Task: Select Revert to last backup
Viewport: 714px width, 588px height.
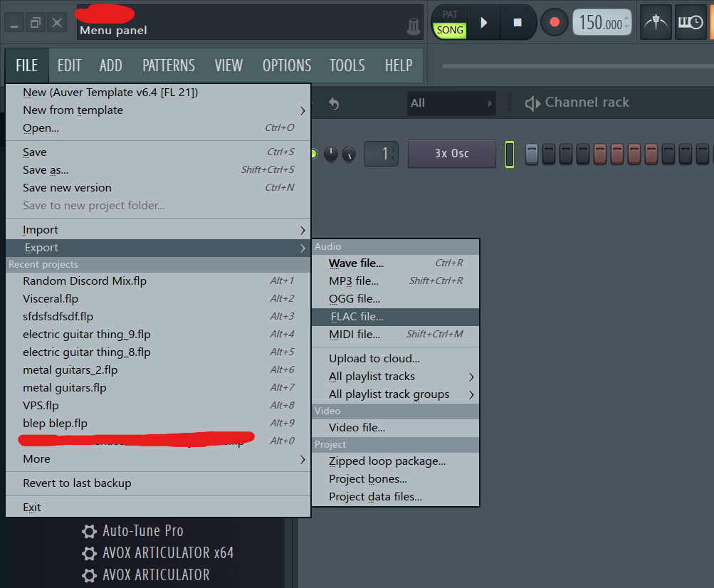Action: [x=159, y=483]
